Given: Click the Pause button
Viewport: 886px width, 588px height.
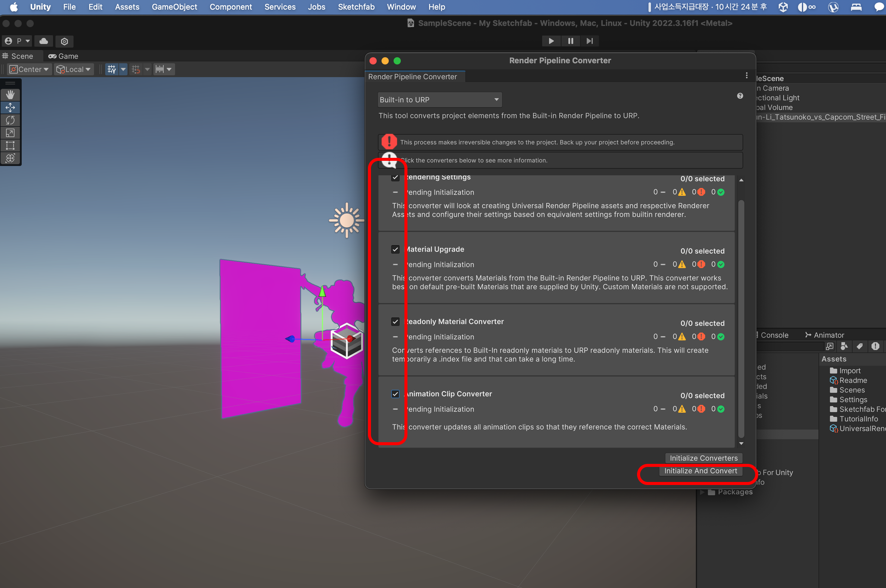Looking at the screenshot, I should (x=570, y=41).
